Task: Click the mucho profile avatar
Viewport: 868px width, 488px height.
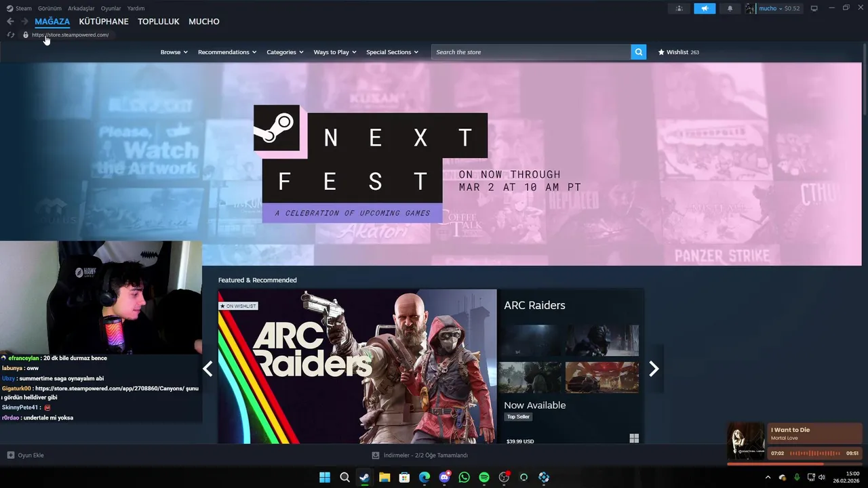Action: pyautogui.click(x=750, y=8)
